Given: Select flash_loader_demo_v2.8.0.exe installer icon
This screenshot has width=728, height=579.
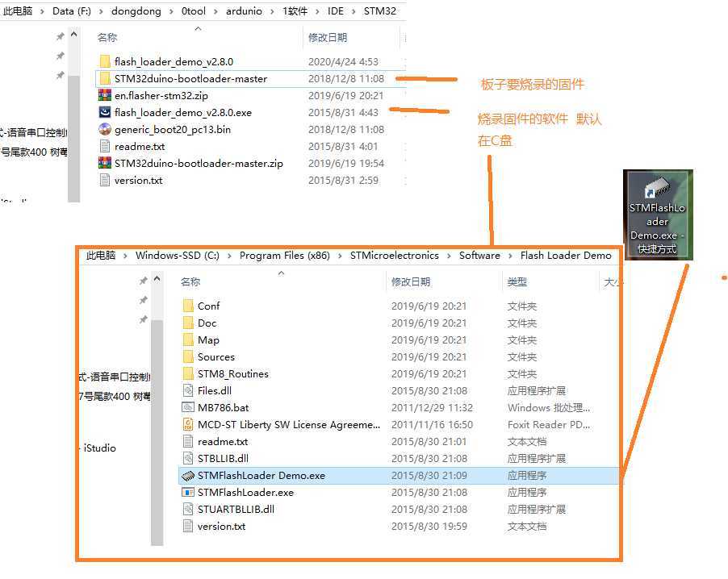Looking at the screenshot, I should (x=105, y=112).
